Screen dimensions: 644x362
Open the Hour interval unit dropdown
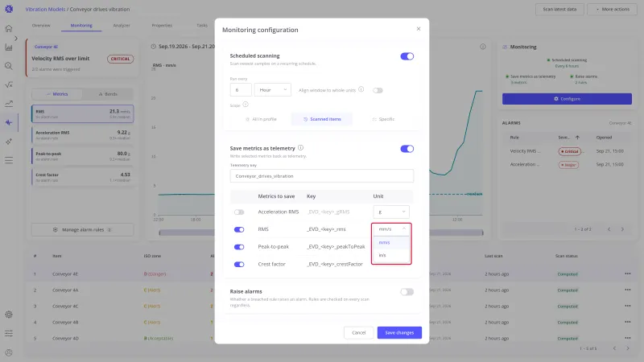click(x=273, y=90)
